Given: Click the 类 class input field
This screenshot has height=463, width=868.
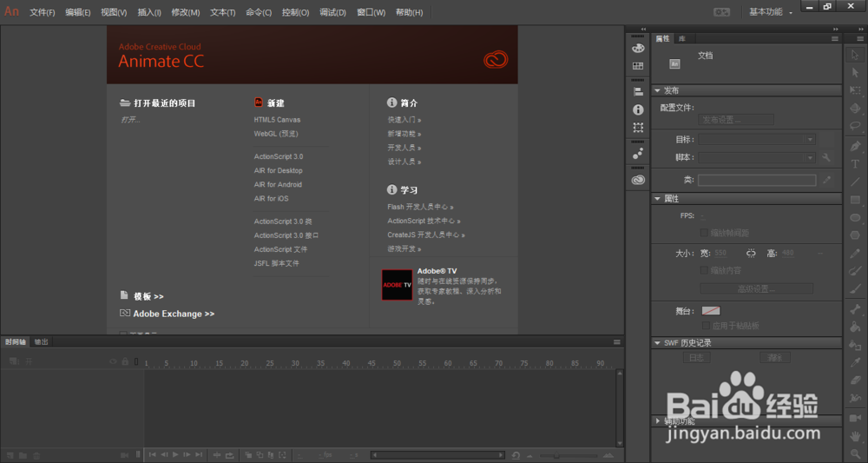Looking at the screenshot, I should point(757,180).
